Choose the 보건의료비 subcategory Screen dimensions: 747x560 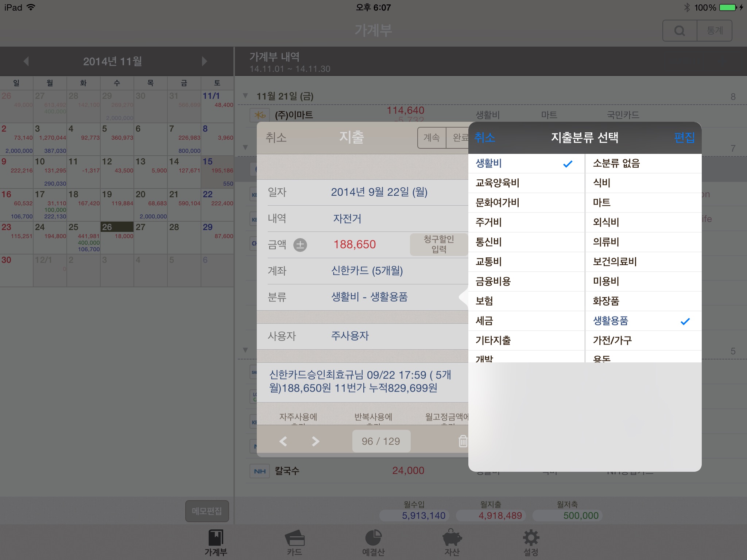[x=643, y=262]
